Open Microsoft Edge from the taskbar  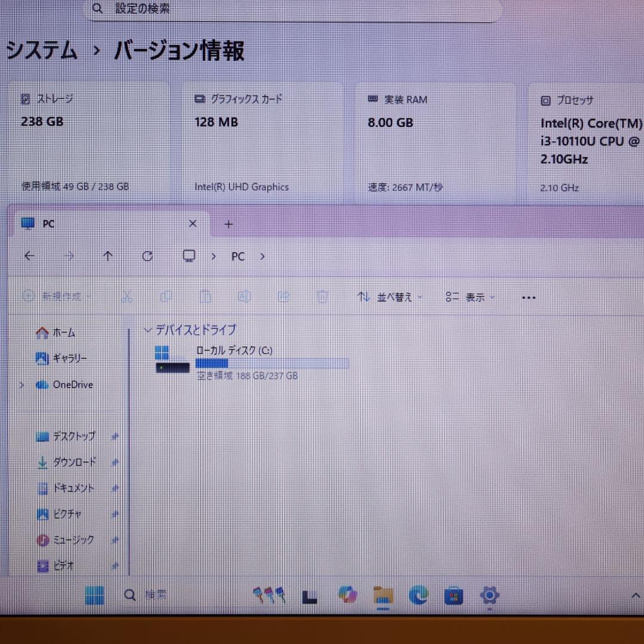pos(418,595)
